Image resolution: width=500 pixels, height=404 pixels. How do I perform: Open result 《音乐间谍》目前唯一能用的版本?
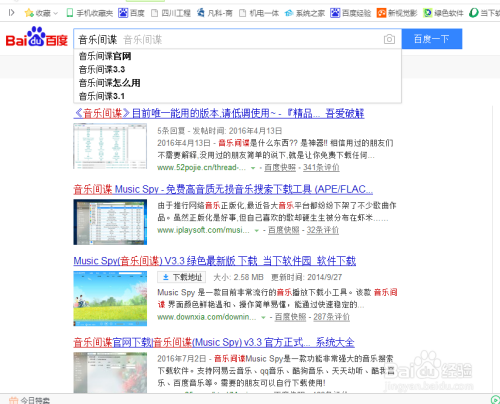(x=219, y=114)
